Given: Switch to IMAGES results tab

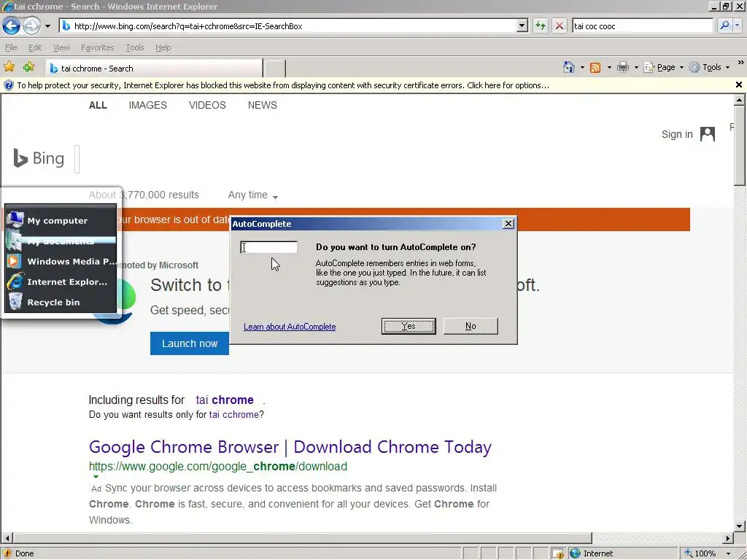Looking at the screenshot, I should [x=147, y=105].
